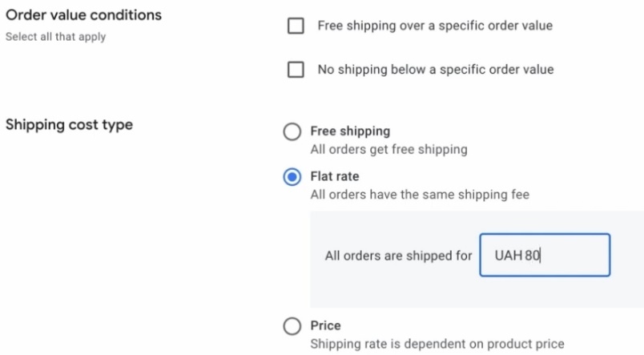Click the bold 'Free shipping' option title
644x355 pixels.
(350, 131)
